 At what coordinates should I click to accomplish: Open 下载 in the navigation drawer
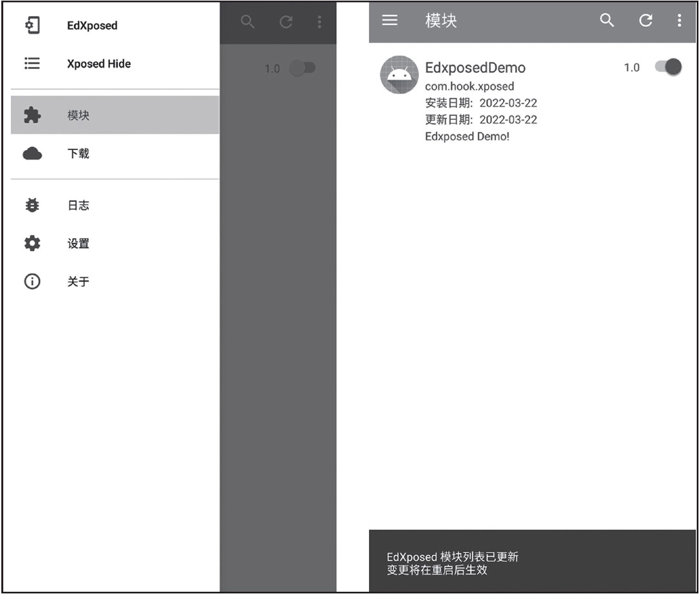pyautogui.click(x=115, y=153)
